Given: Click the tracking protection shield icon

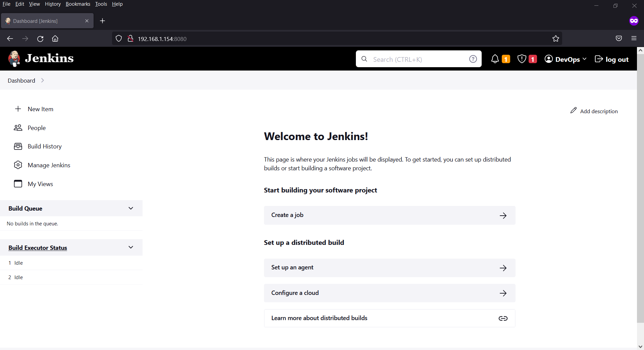Looking at the screenshot, I should pyautogui.click(x=119, y=39).
